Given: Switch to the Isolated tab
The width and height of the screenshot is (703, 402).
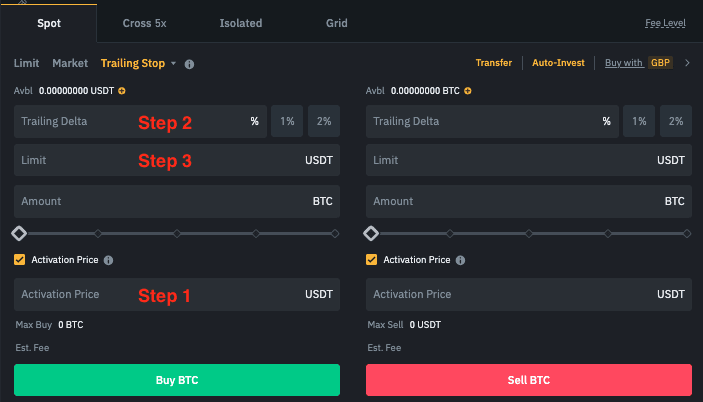Looking at the screenshot, I should [240, 22].
